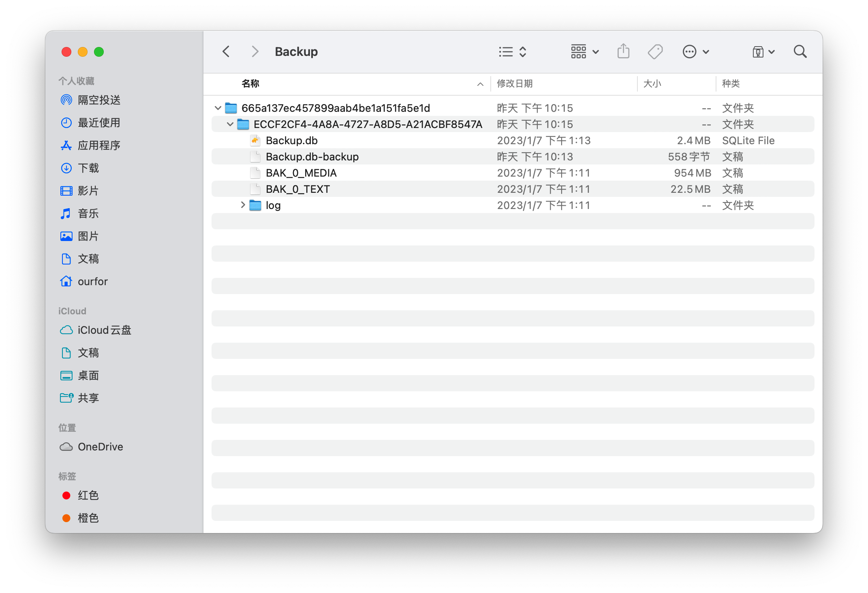Image resolution: width=868 pixels, height=593 pixels.
Task: Filter by the 红色 red tag
Action: pos(88,495)
